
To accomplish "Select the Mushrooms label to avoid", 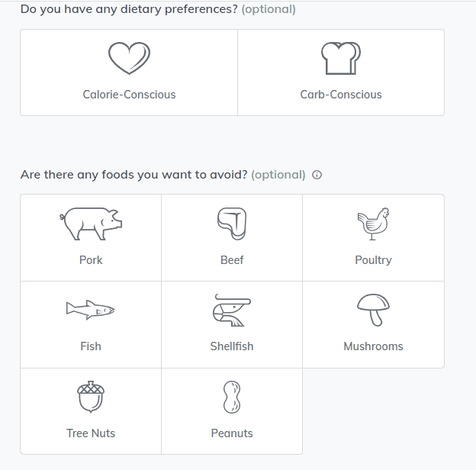I will point(373,346).
